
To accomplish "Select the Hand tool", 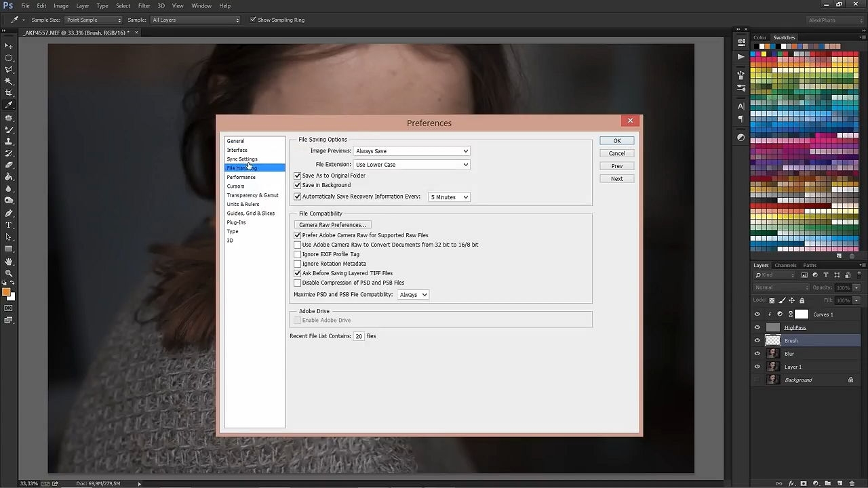I will tap(9, 261).
